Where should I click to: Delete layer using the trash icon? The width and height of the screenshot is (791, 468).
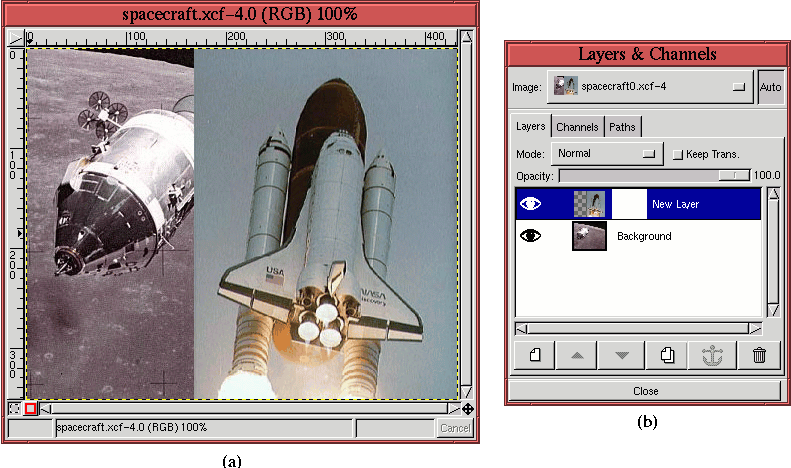[x=759, y=355]
